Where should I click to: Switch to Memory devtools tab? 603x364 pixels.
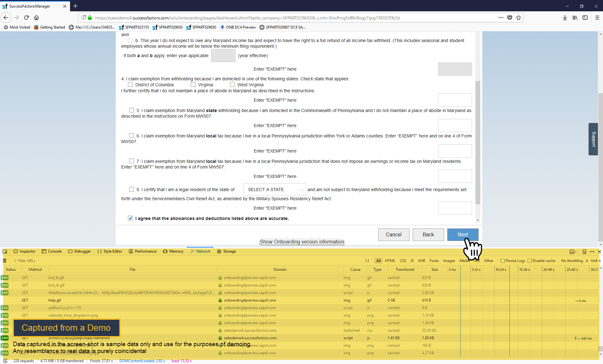[173, 251]
